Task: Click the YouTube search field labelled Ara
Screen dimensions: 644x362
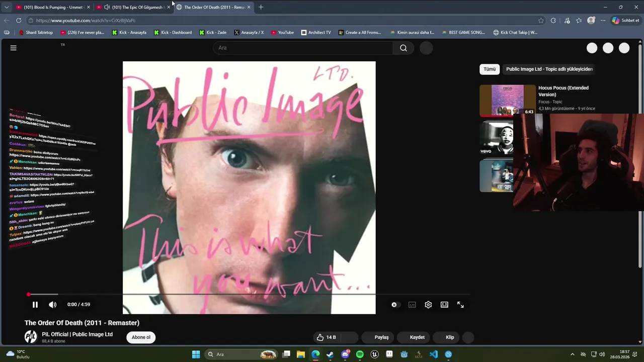Action: (303, 48)
